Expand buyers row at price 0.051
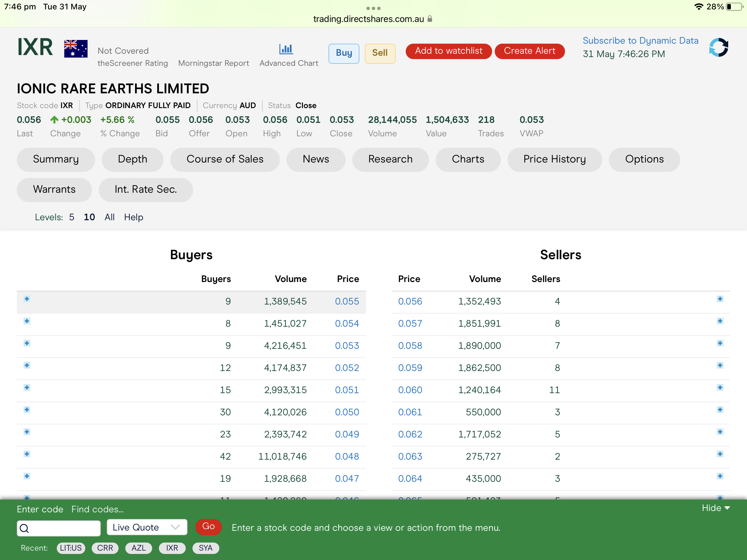Screen dimensions: 747x560 pyautogui.click(x=27, y=387)
